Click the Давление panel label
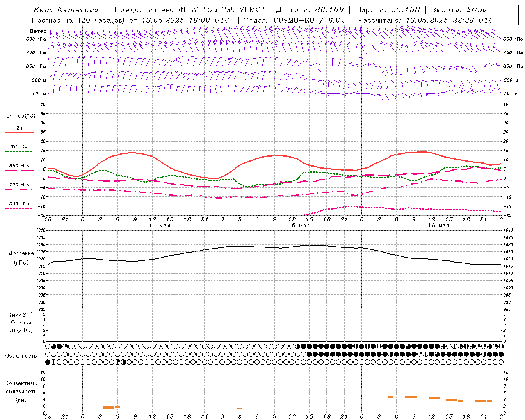525x420 pixels. point(21,253)
